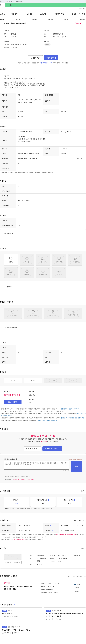Open recommended 풍심관태풍나라주식회사 job card
Viewport: 86px width, 644px height.
click(21, 630)
